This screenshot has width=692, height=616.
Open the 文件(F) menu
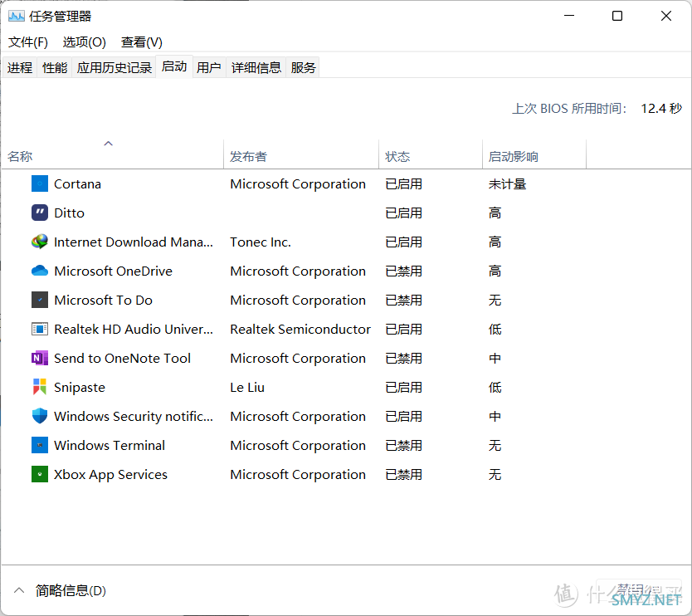click(28, 42)
